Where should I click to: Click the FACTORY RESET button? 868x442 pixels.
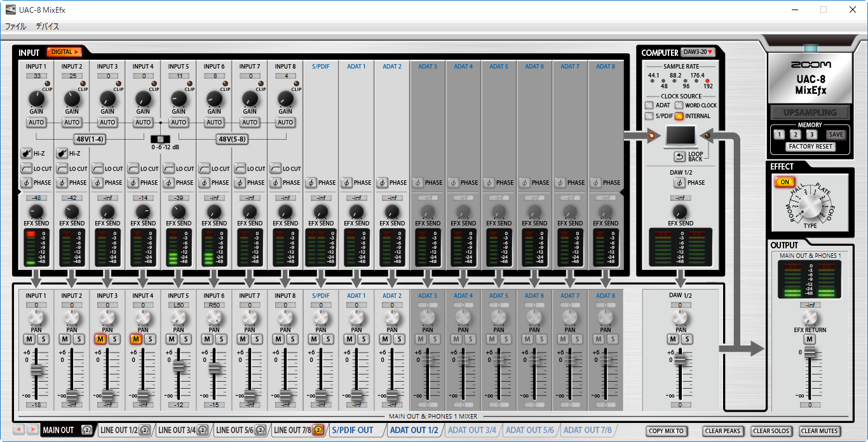pyautogui.click(x=810, y=147)
